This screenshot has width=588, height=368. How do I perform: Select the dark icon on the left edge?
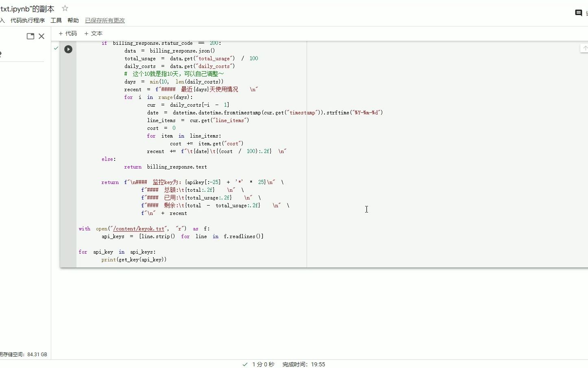click(x=1, y=54)
